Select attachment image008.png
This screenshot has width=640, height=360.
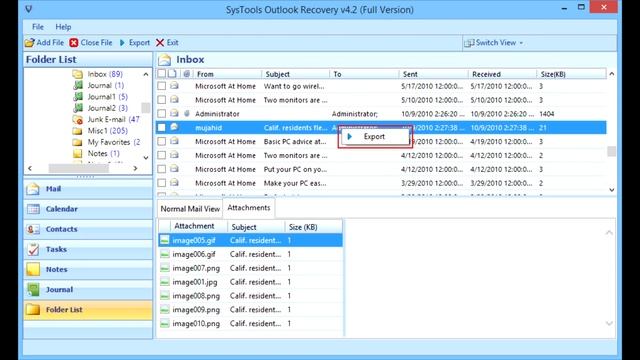[x=250, y=296]
